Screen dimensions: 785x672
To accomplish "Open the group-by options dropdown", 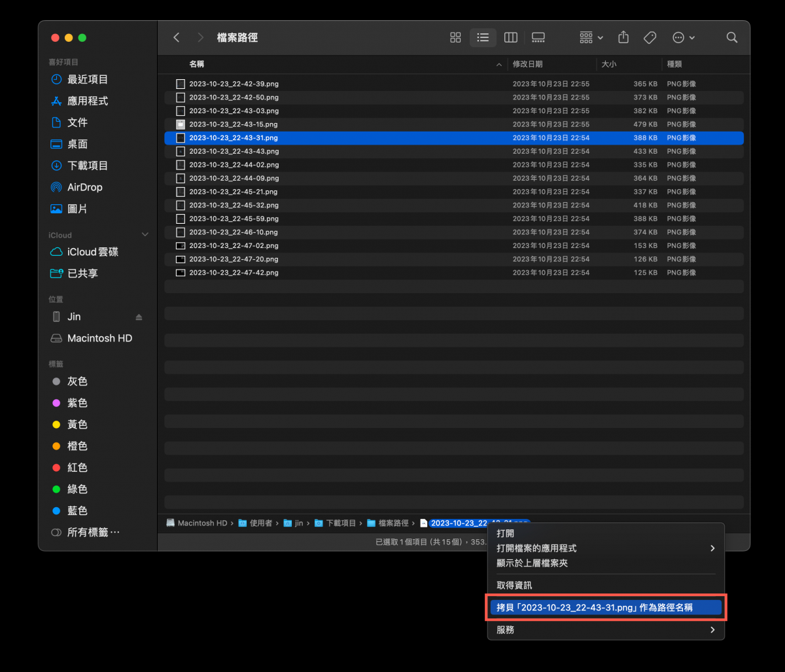I will click(591, 37).
